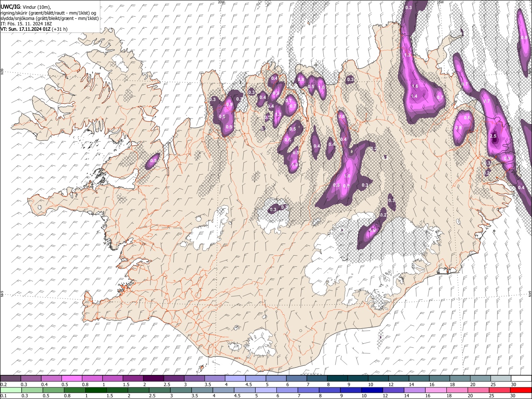Select the light purple 14–16 swatch in the lower legend row
532x399 pixels.
pyautogui.click(x=414, y=390)
